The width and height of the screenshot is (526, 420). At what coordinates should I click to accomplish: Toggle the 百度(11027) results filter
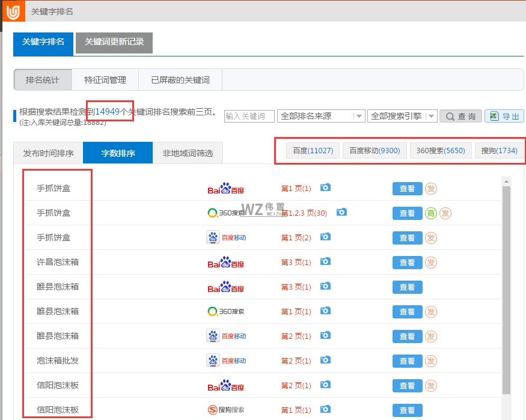click(x=312, y=150)
